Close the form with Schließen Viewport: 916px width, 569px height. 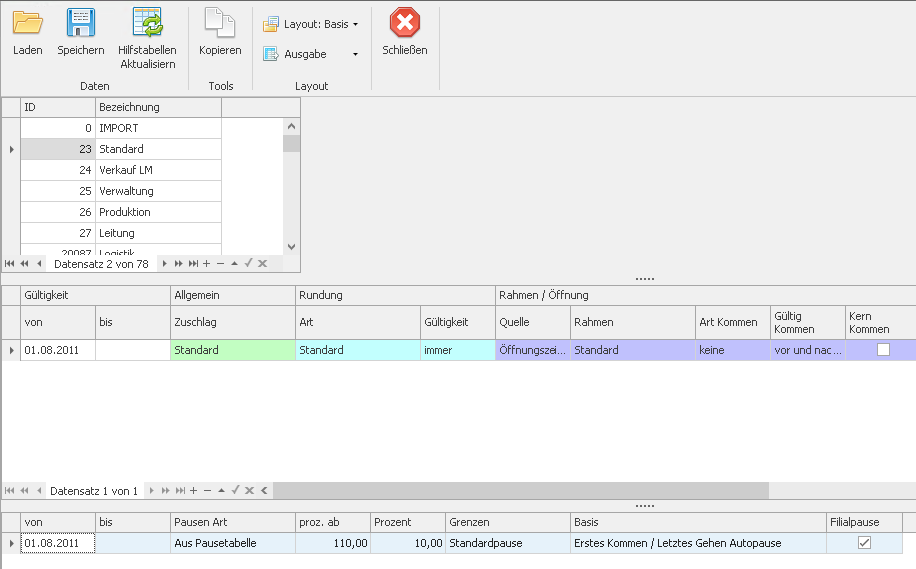point(404,23)
